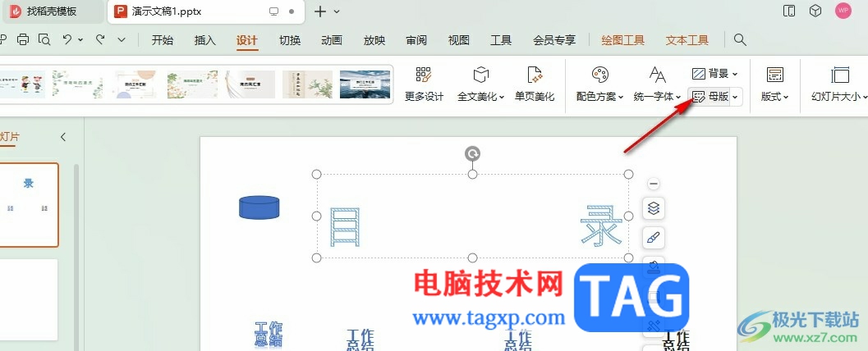Select the second blank slide thumbnail
This screenshot has width=868, height=351.
[x=29, y=299]
